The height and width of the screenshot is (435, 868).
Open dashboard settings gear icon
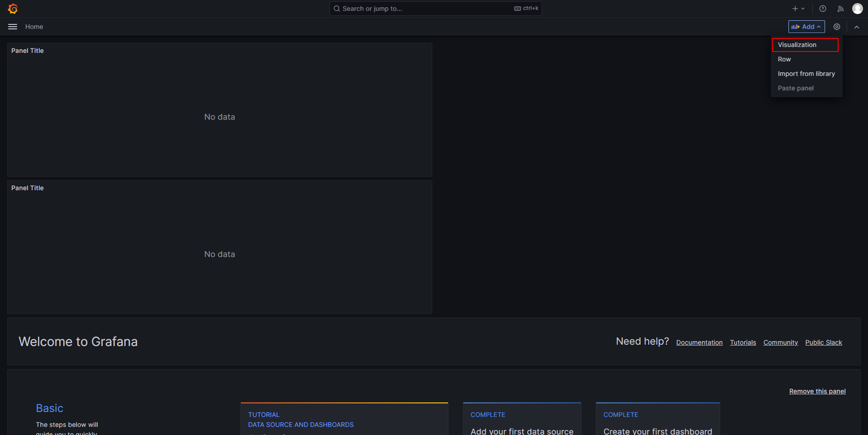pyautogui.click(x=837, y=27)
